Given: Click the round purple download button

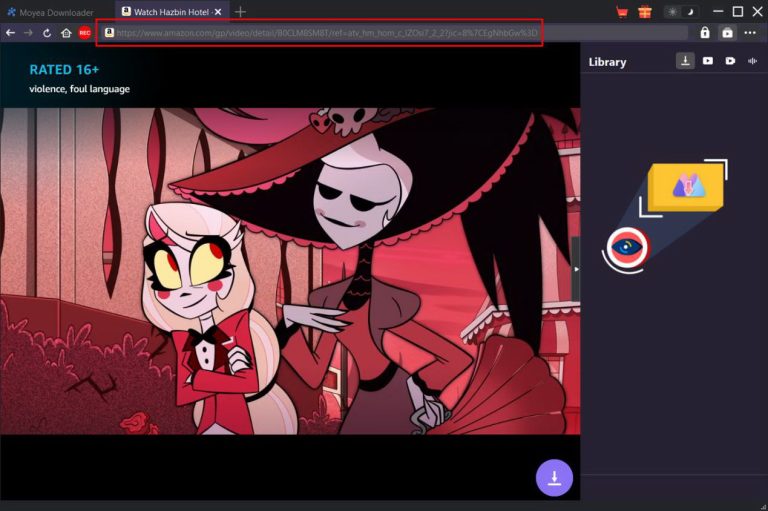Looking at the screenshot, I should pos(554,477).
